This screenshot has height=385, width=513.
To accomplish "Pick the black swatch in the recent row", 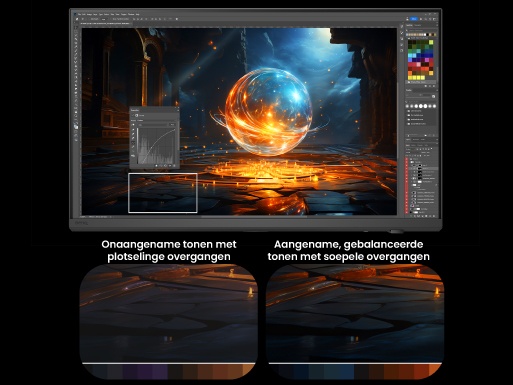I will click(x=428, y=34).
